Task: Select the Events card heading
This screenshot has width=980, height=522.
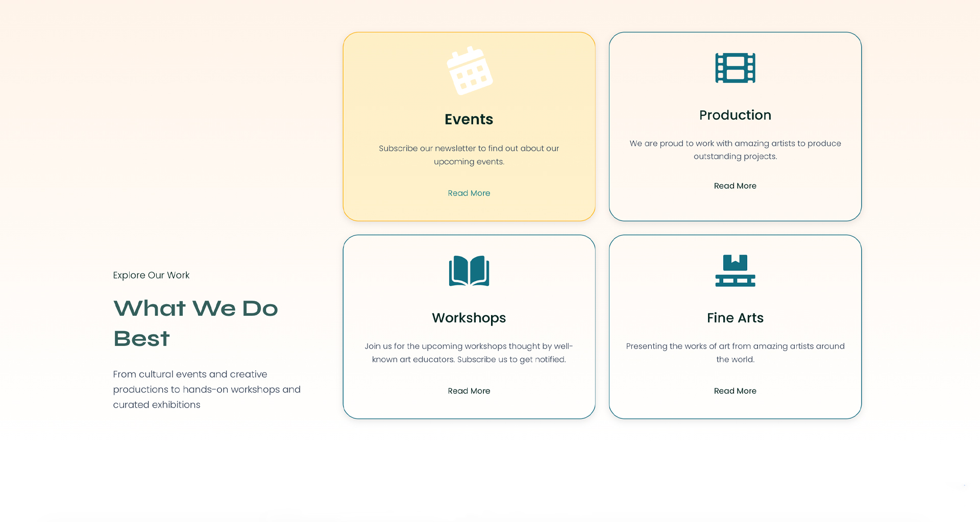Action: [469, 119]
